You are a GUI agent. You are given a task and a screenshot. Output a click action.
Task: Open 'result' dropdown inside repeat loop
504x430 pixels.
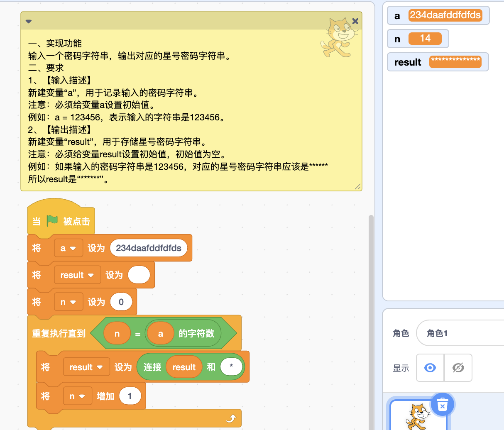point(86,367)
